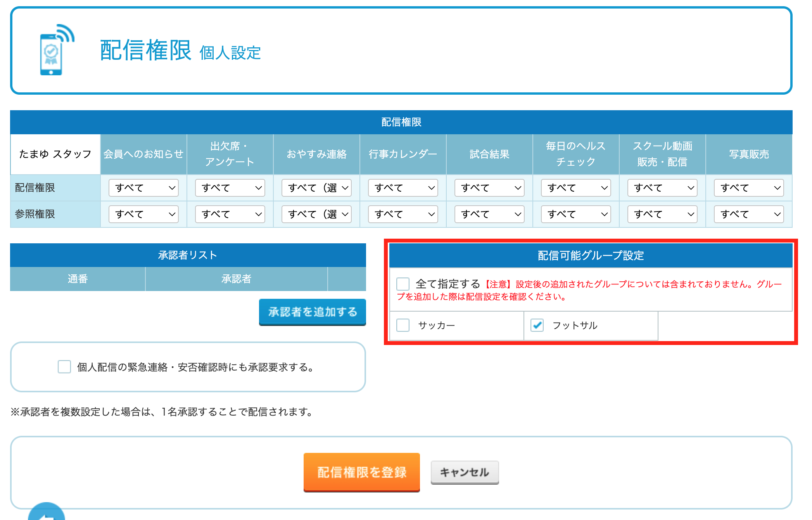The width and height of the screenshot is (812, 520).
Task: Click the 試合結果 column header
Action: pos(489,154)
